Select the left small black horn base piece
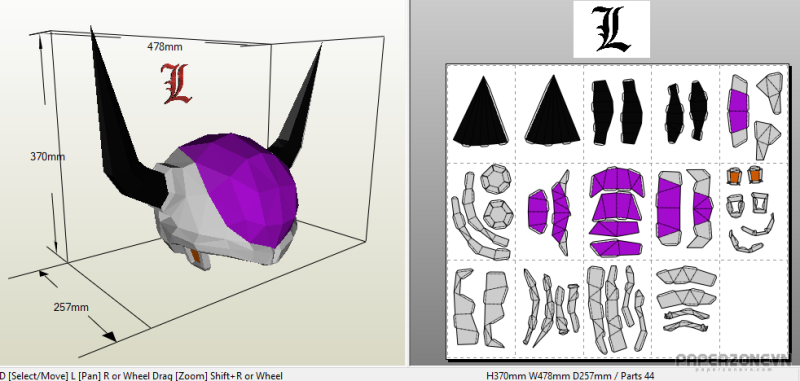The image size is (800, 381). coord(674,113)
